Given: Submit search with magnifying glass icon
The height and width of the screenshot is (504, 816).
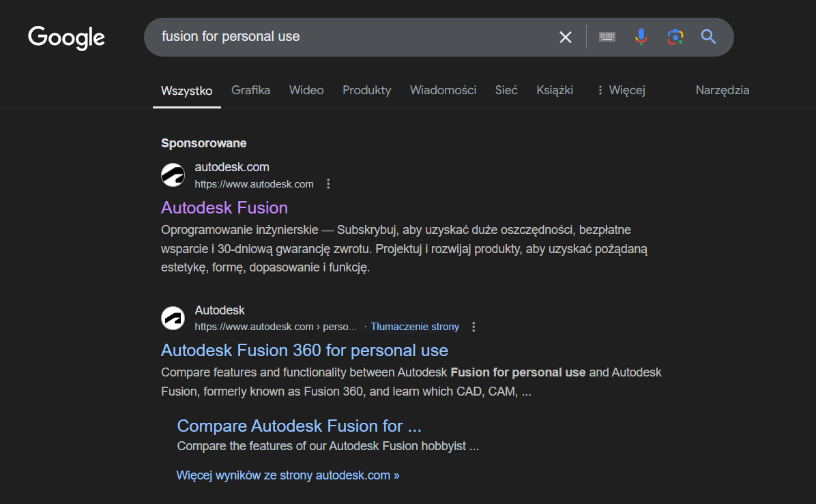Looking at the screenshot, I should [708, 36].
